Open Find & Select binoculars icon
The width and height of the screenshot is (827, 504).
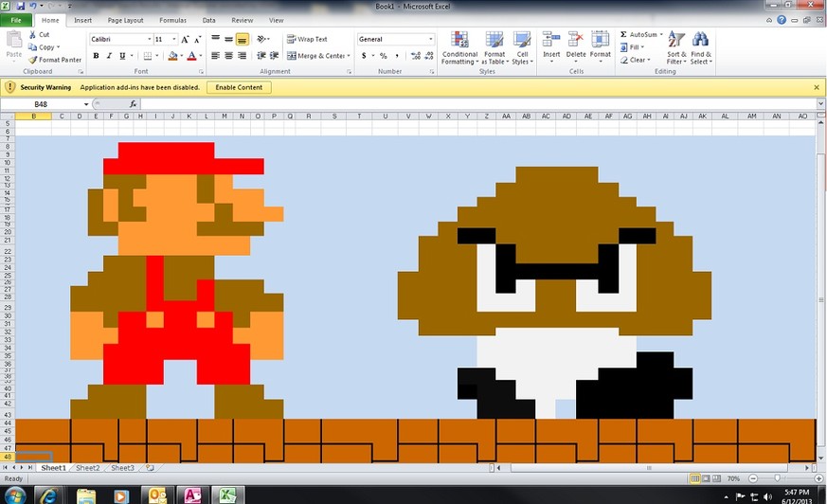[700, 40]
